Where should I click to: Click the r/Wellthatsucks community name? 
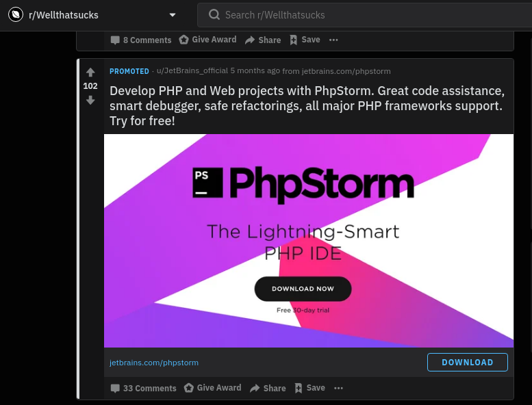[x=64, y=15]
